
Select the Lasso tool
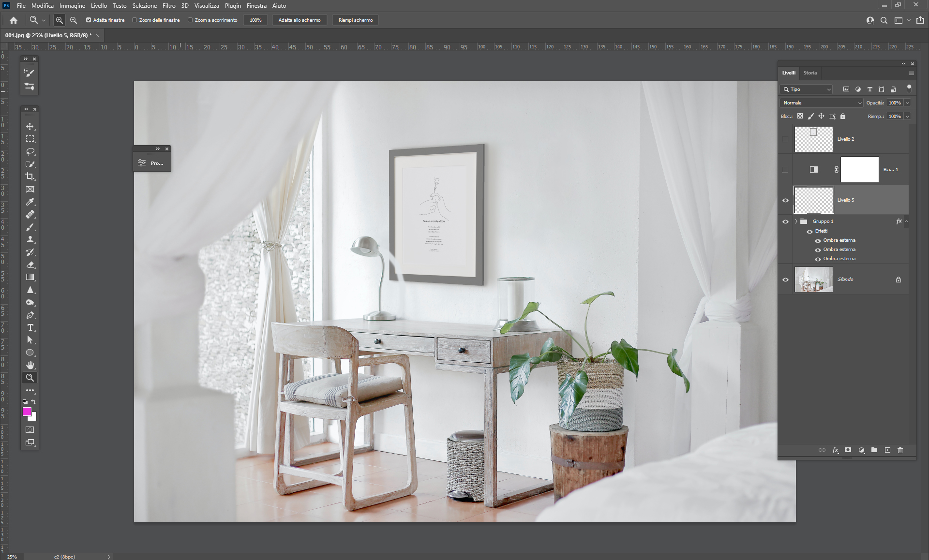pyautogui.click(x=30, y=151)
